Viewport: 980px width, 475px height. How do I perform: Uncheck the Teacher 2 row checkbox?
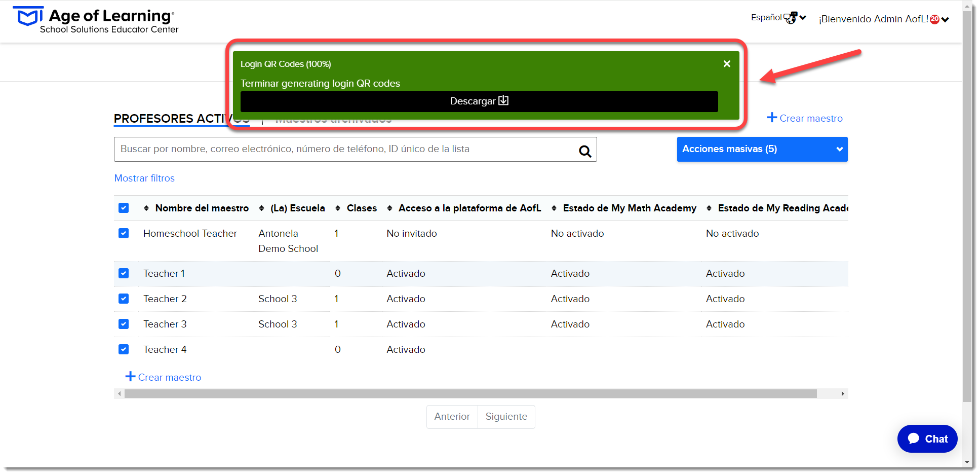[124, 299]
